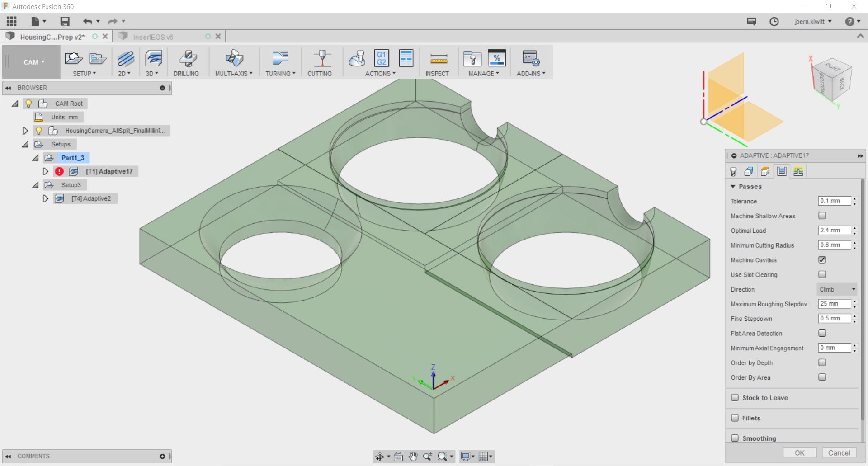Close the HousingC...Prep v2 tab
The width and height of the screenshot is (868, 466).
(x=105, y=36)
